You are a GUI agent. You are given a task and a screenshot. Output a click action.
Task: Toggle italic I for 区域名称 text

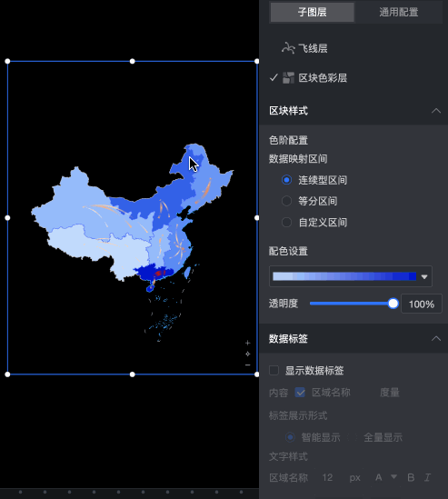(427, 477)
